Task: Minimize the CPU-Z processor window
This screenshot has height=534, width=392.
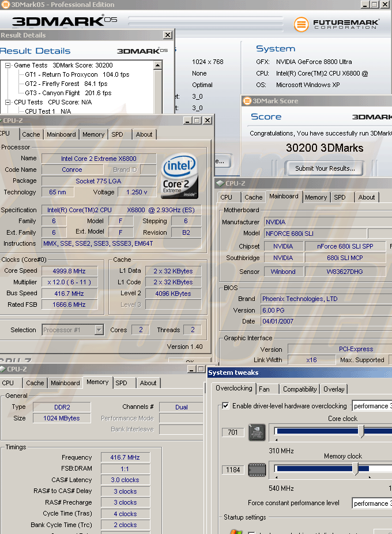Action: coord(188,121)
